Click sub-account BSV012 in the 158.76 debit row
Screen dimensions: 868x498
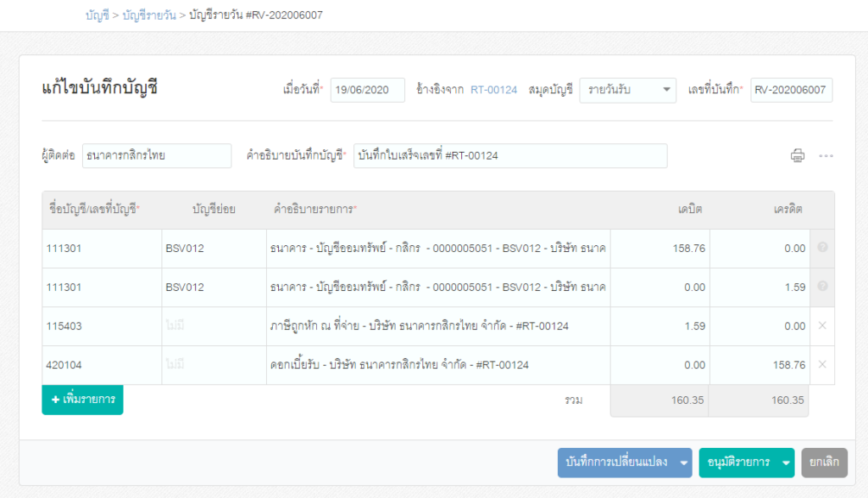(214, 249)
